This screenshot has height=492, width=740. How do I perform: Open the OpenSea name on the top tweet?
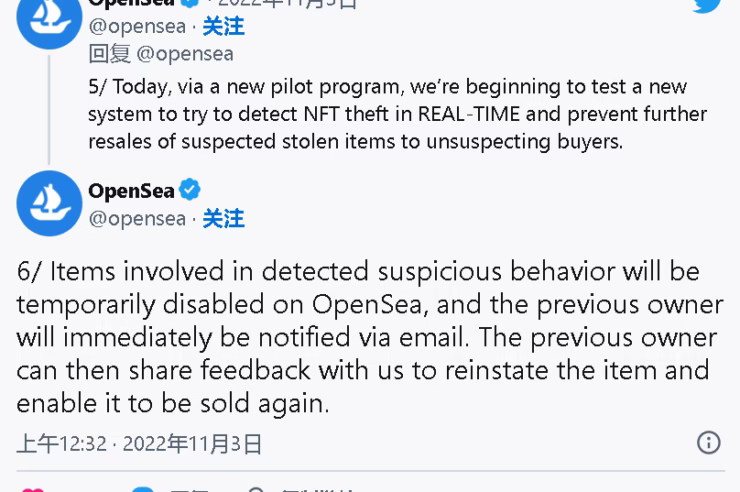tap(132, 3)
